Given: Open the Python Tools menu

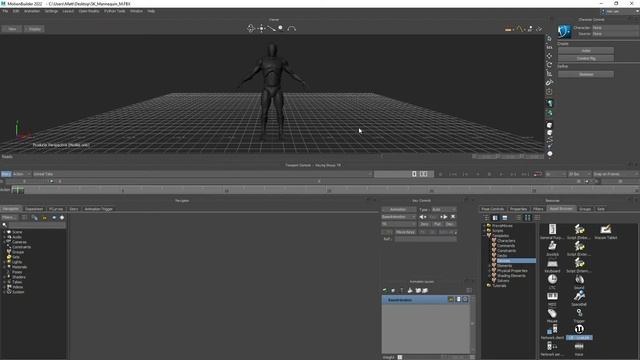Looking at the screenshot, I should [x=115, y=11].
